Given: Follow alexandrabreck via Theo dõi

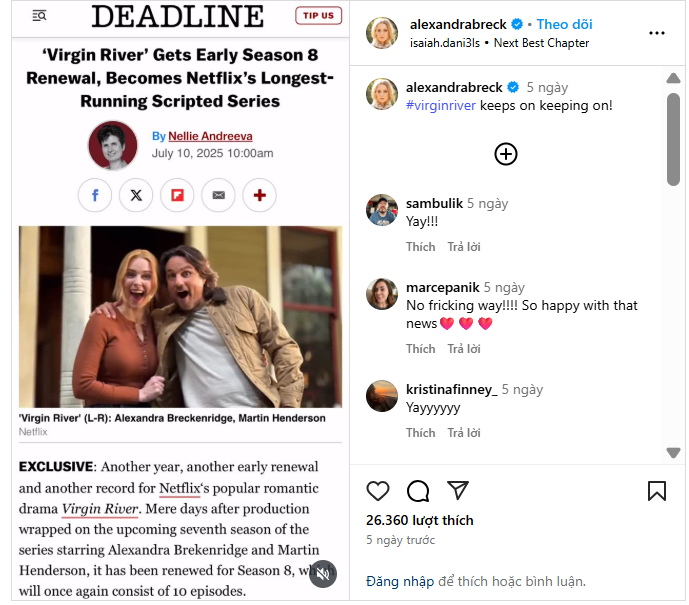Looking at the screenshot, I should 564,24.
